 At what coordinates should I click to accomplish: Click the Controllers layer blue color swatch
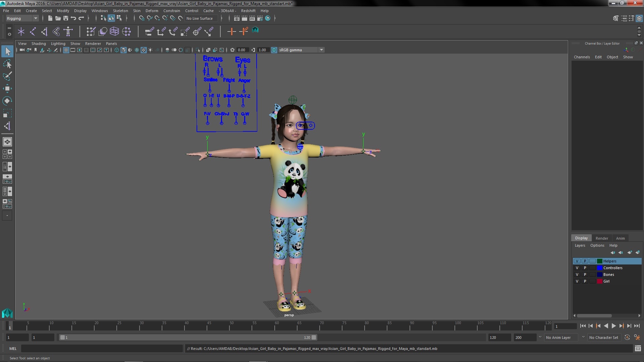[599, 268]
